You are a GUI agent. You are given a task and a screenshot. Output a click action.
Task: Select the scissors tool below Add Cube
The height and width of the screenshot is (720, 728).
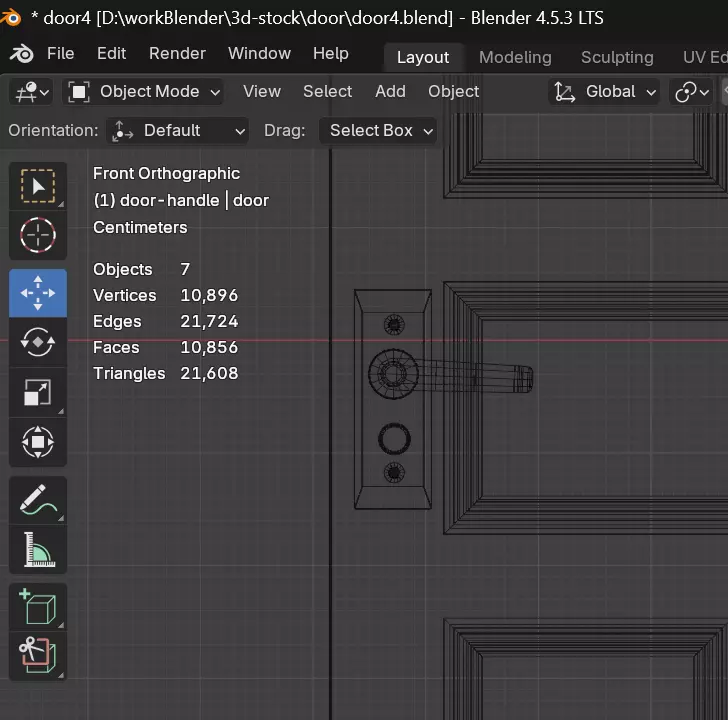point(38,656)
